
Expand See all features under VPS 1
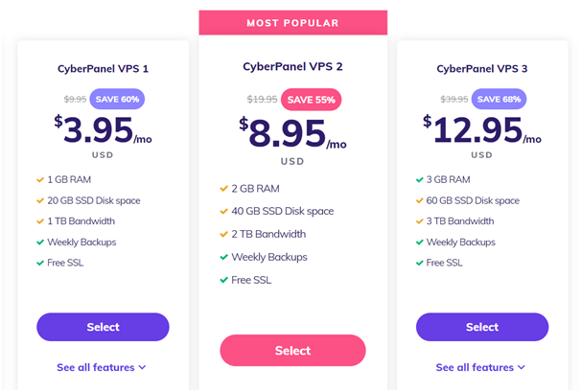pyautogui.click(x=102, y=367)
